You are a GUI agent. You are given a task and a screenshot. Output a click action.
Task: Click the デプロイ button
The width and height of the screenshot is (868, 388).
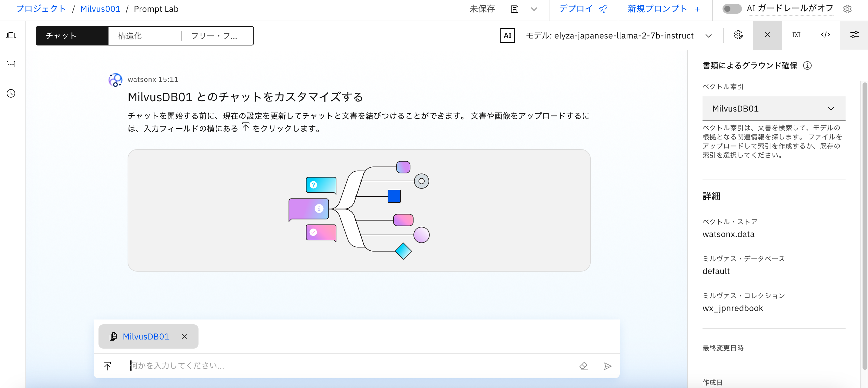[x=583, y=9]
